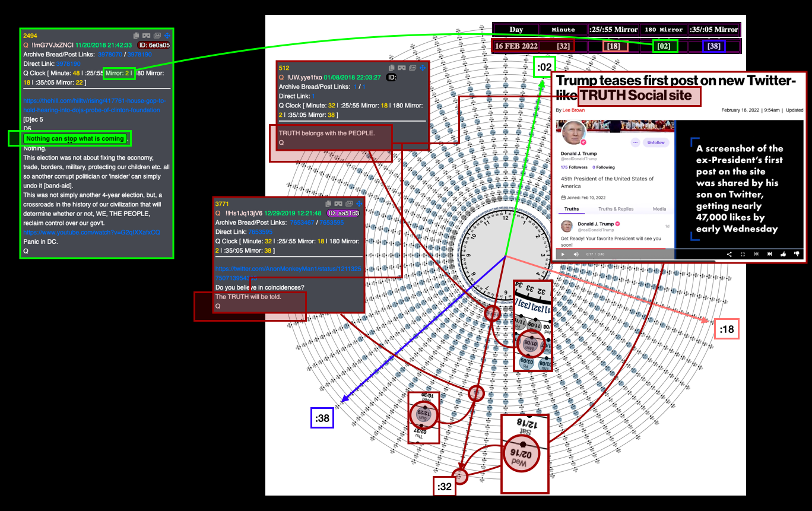This screenshot has width=812, height=511.
Task: Play the Truth Social news video
Action: point(563,254)
